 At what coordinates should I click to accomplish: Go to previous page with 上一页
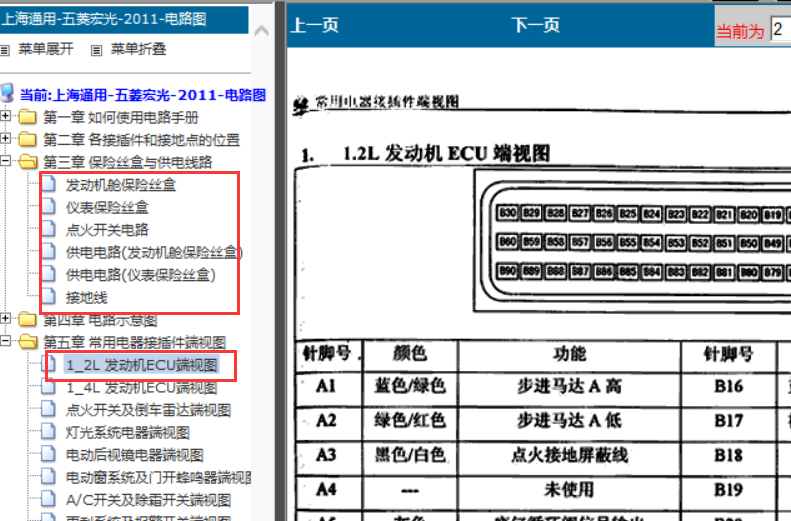coord(315,25)
